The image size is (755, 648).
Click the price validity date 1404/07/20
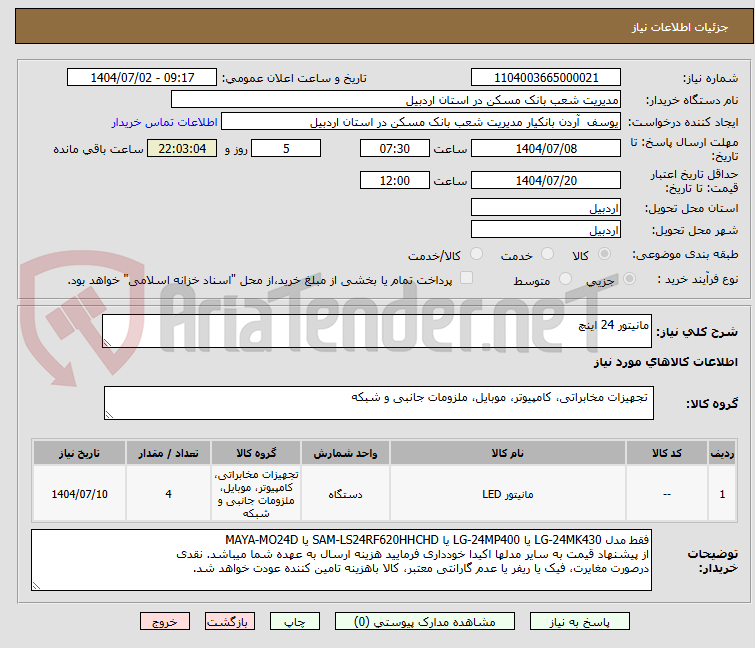coord(546,181)
